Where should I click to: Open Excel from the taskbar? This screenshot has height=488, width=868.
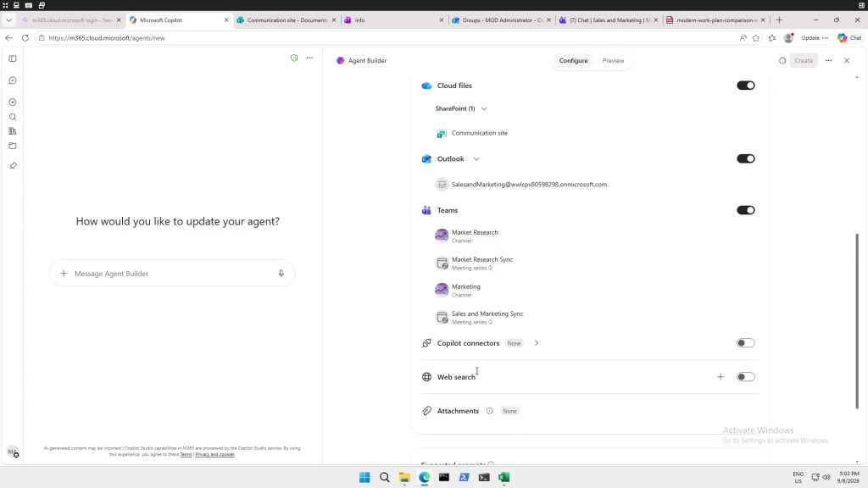504,478
